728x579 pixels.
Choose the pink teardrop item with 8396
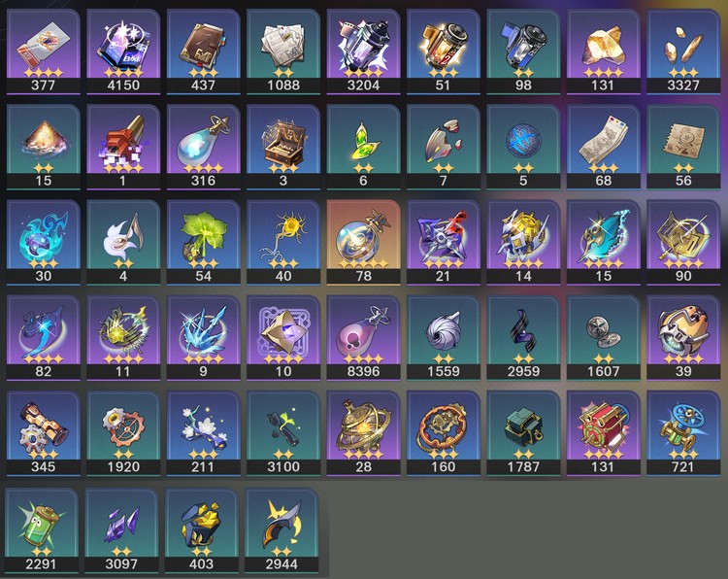(x=364, y=337)
